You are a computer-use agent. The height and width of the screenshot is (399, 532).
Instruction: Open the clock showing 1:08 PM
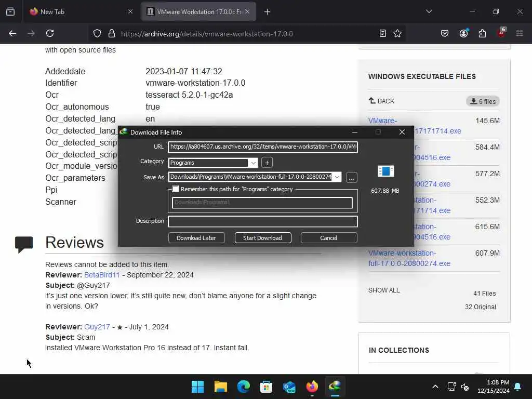[494, 387]
